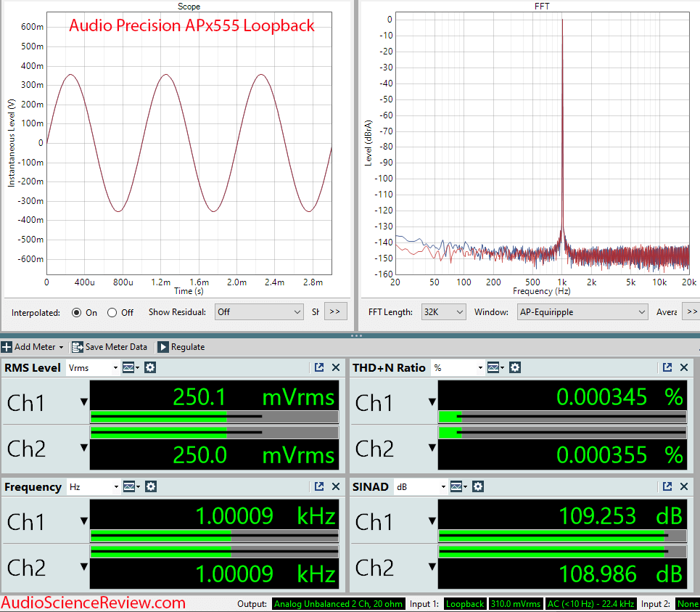This screenshot has height=612, width=700.
Task: Click AC (<10 Hz) - 22.4 kHz filter setting
Action: [590, 604]
